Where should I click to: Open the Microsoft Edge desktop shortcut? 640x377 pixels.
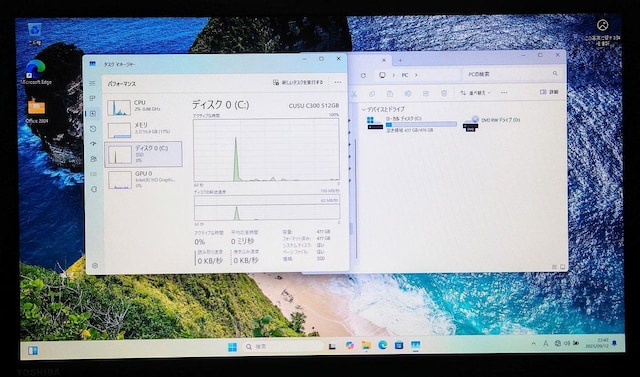pos(36,73)
